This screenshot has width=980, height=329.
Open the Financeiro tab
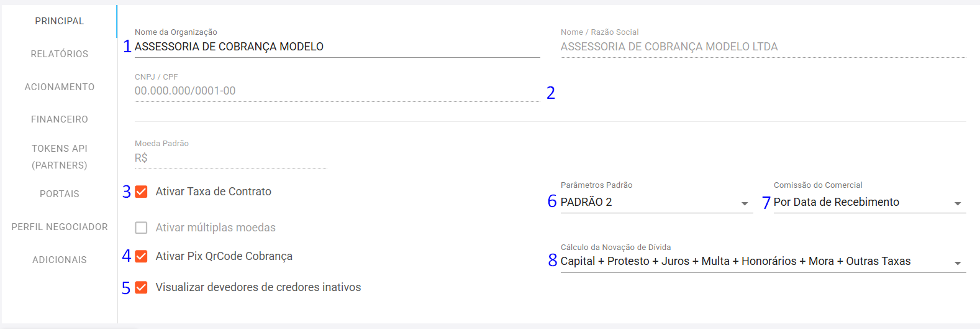tap(59, 119)
